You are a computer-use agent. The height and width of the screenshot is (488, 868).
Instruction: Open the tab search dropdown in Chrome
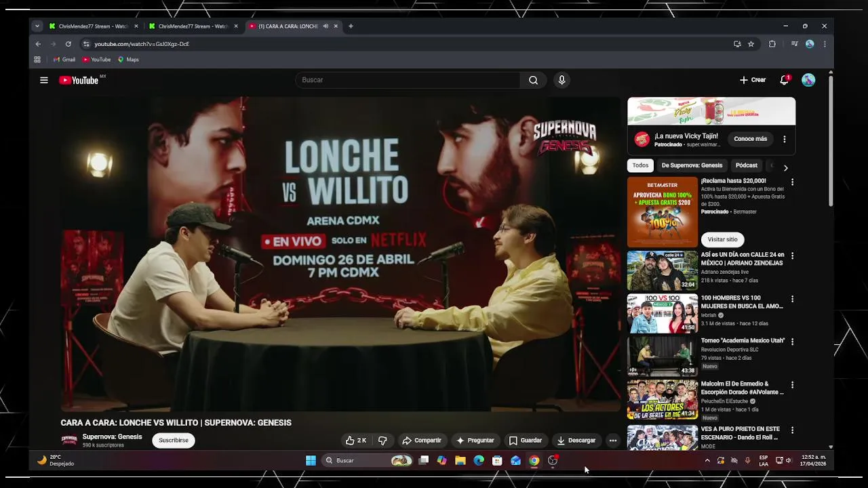click(37, 26)
